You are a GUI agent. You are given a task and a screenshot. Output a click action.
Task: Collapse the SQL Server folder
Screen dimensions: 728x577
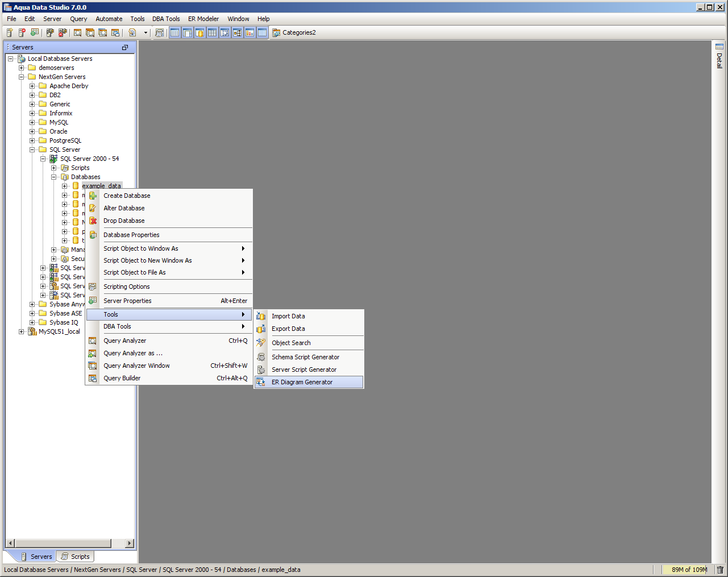pos(32,150)
